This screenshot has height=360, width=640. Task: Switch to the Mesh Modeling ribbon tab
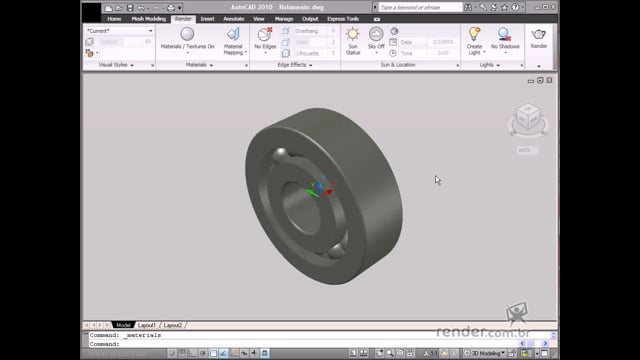(x=149, y=19)
